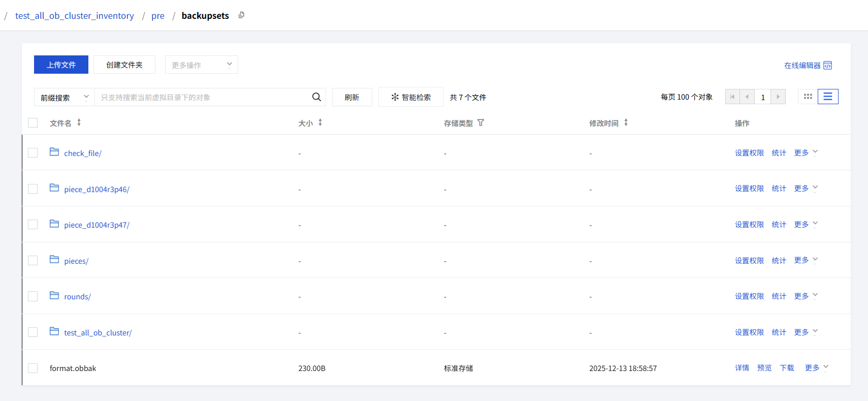Sort by modified time arrows
This screenshot has width=868, height=401.
[x=626, y=122]
